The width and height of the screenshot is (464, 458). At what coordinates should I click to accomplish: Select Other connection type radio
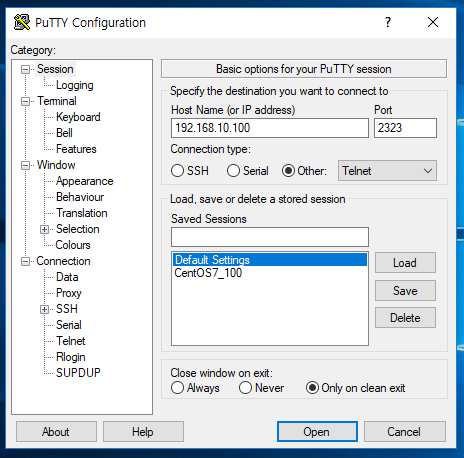(288, 171)
